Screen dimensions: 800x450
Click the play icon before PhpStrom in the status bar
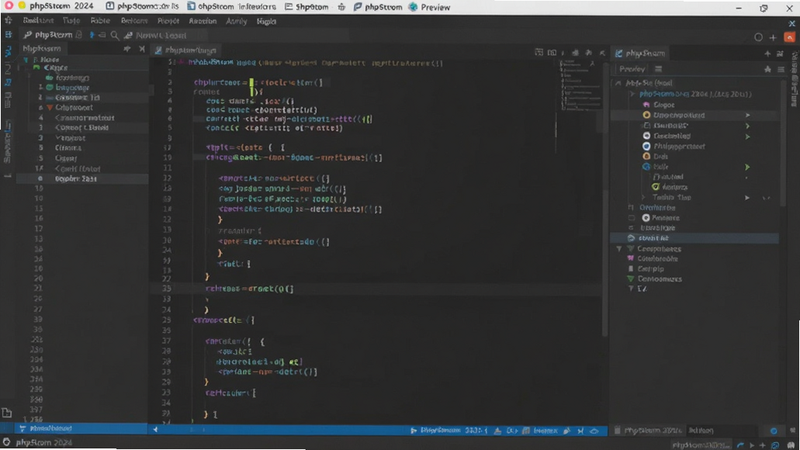pyautogui.click(x=413, y=431)
